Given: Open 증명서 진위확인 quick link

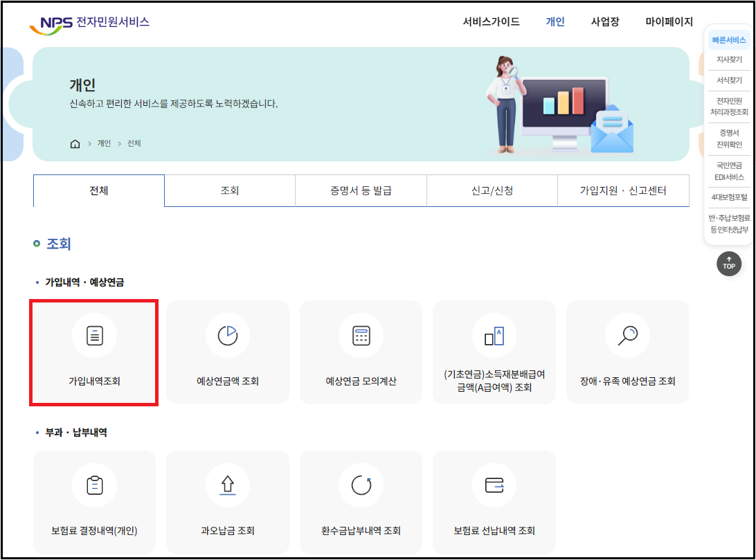Looking at the screenshot, I should (729, 139).
